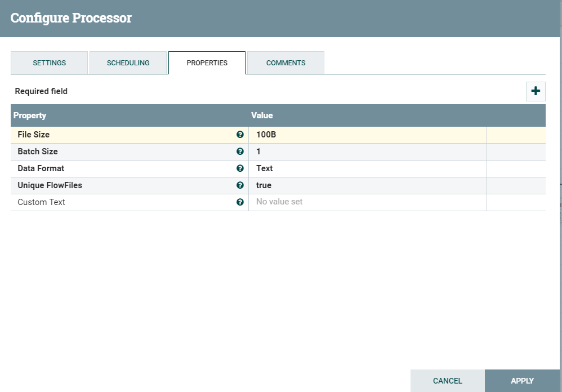The image size is (562, 392).
Task: Switch to the Settings tab
Action: coord(50,63)
